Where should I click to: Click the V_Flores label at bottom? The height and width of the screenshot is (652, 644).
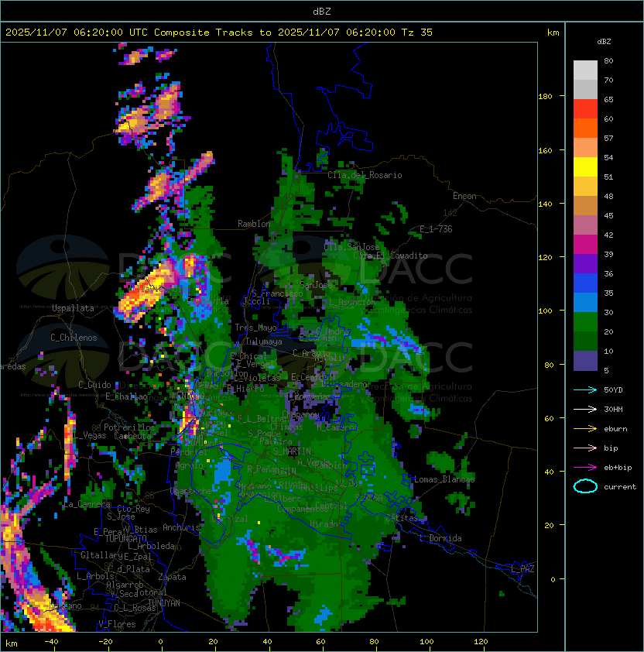(x=117, y=624)
